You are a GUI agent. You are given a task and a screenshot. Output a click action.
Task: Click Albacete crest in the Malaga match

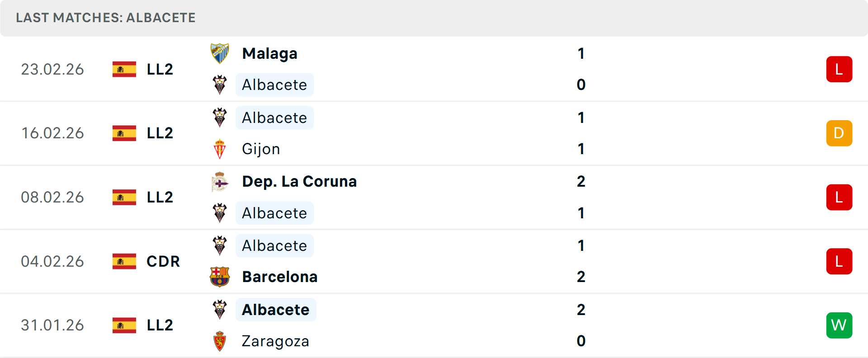coord(220,85)
